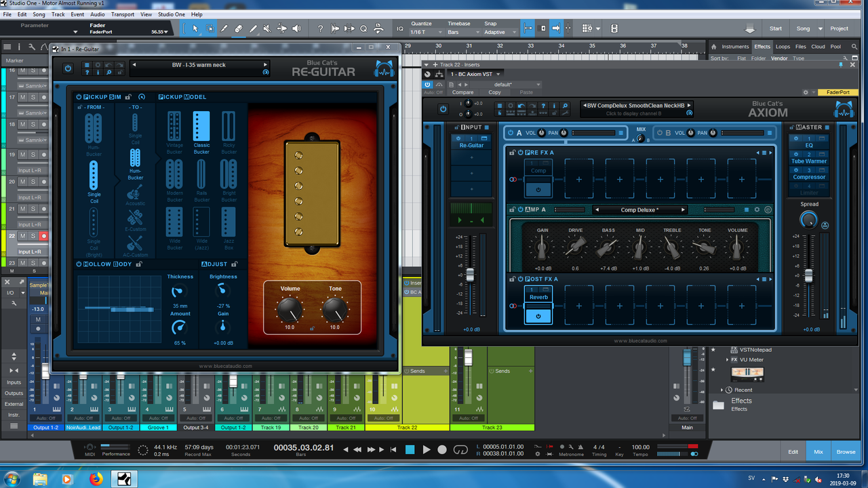
Task: Click the Compare button
Action: (x=462, y=92)
